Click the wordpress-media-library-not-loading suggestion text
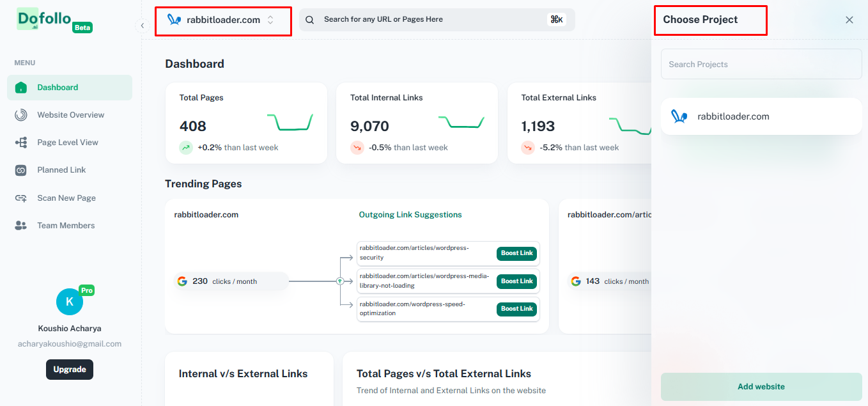The image size is (868, 406). [x=425, y=281]
